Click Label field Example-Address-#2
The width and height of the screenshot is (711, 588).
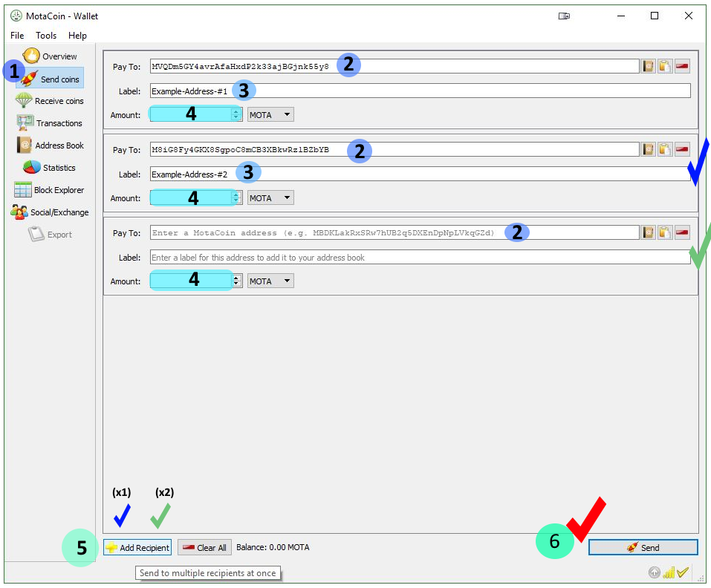(421, 174)
